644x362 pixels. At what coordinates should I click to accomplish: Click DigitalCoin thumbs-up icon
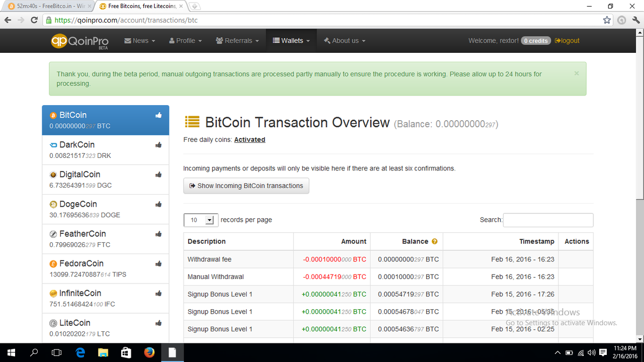pos(158,174)
